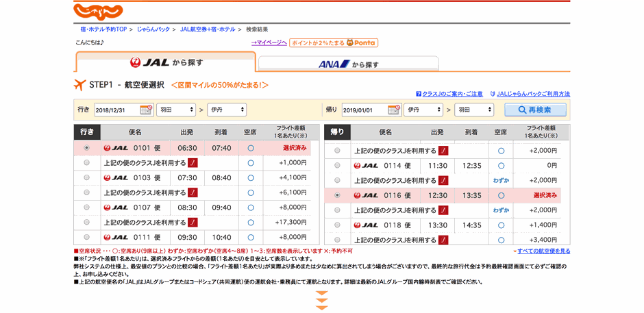
Task: Click the availability circle for flight 0101
Action: coord(251,149)
